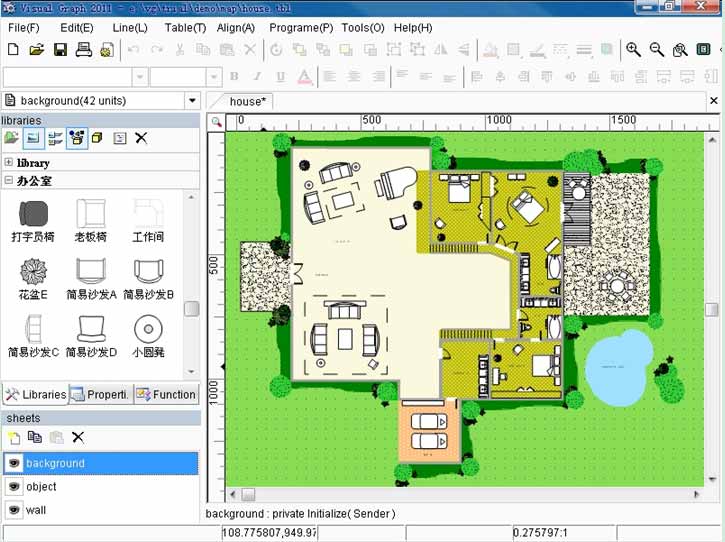Collapse the 办公室 tree node
725x542 pixels.
point(8,180)
